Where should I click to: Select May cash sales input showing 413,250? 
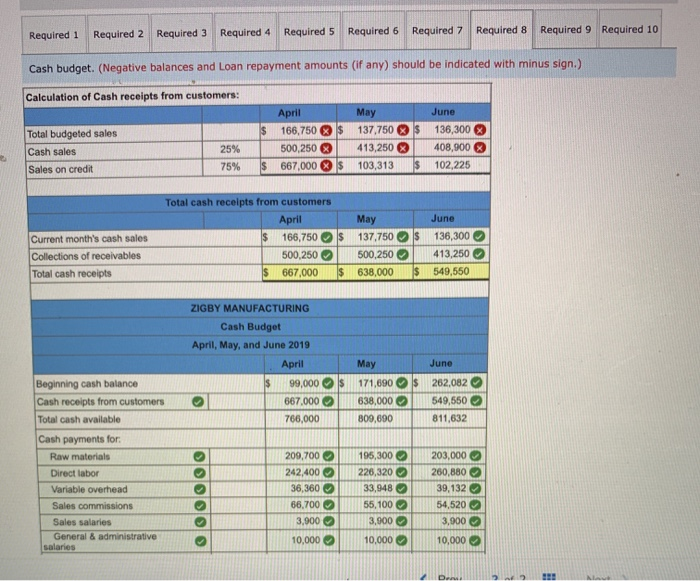pos(375,148)
